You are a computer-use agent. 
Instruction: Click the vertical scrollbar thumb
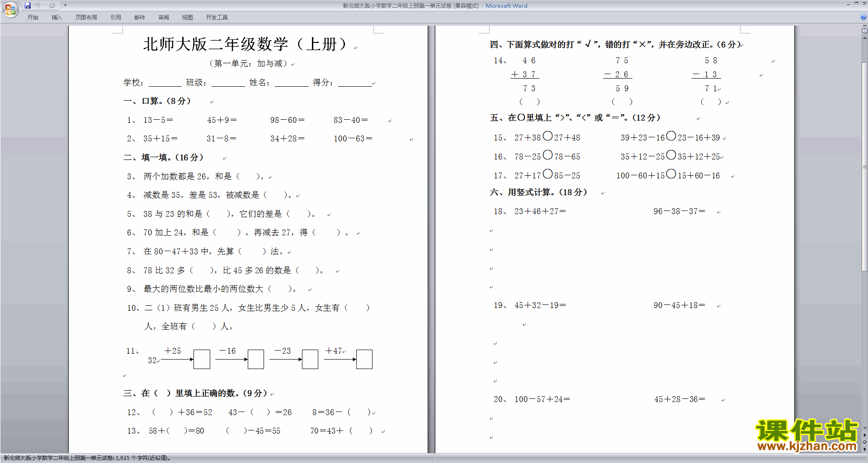(865, 167)
